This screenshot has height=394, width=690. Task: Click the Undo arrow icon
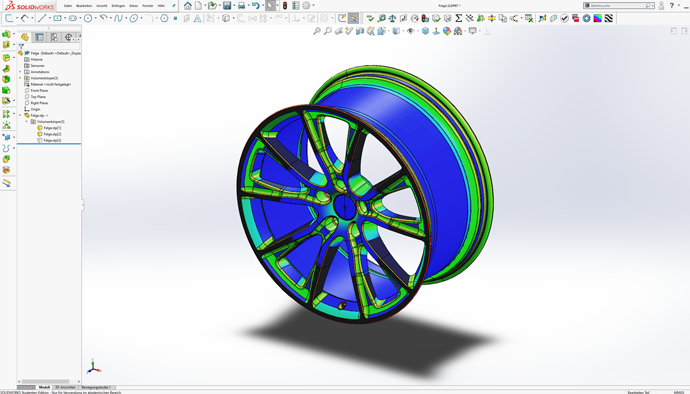tap(255, 6)
